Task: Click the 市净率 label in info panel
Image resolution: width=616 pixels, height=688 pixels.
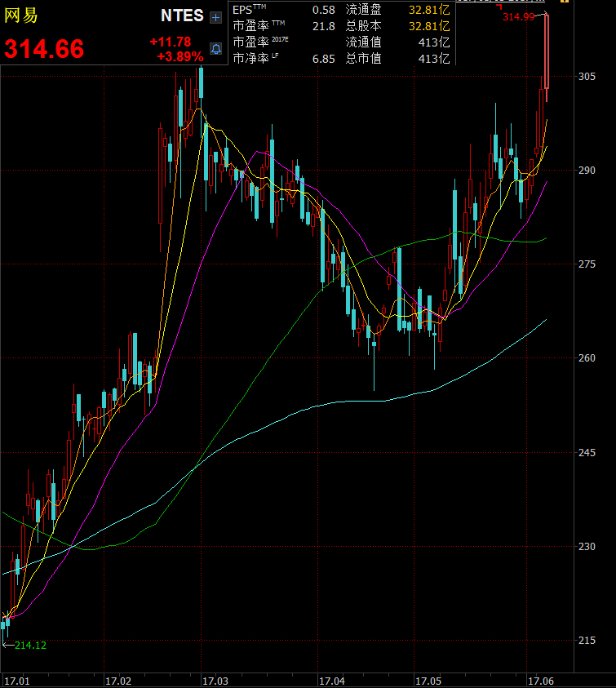Action: coord(250,59)
